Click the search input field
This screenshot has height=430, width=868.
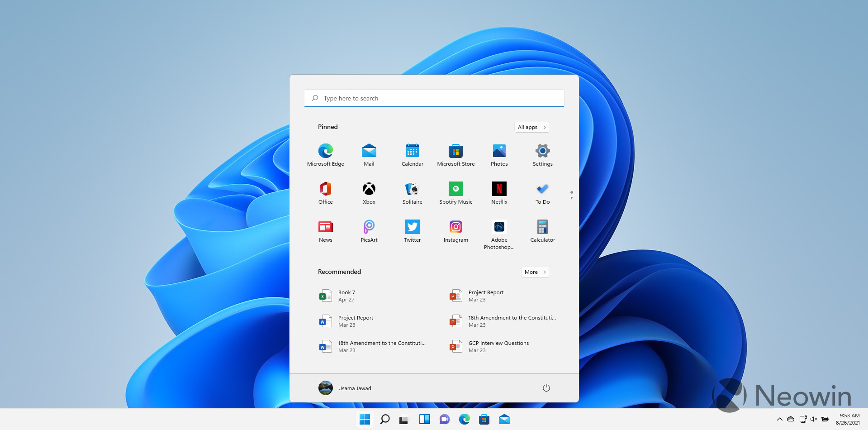[434, 98]
